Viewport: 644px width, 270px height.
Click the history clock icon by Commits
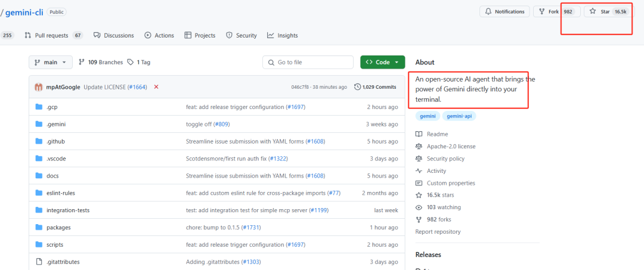(358, 87)
